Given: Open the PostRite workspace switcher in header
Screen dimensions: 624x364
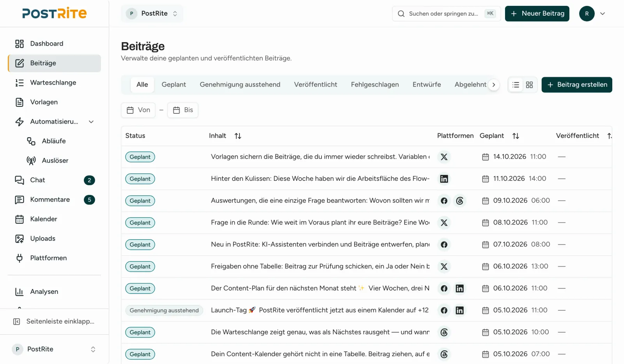Looking at the screenshot, I should (x=152, y=14).
